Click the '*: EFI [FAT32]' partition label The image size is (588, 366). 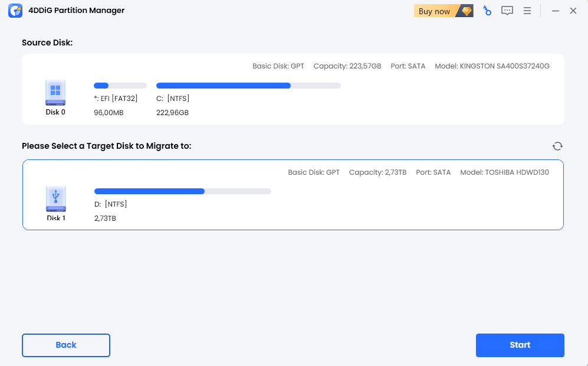point(116,99)
